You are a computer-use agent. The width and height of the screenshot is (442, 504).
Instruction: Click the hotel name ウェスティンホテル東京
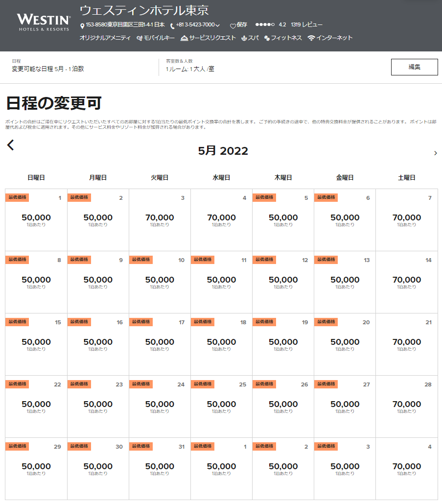click(144, 10)
